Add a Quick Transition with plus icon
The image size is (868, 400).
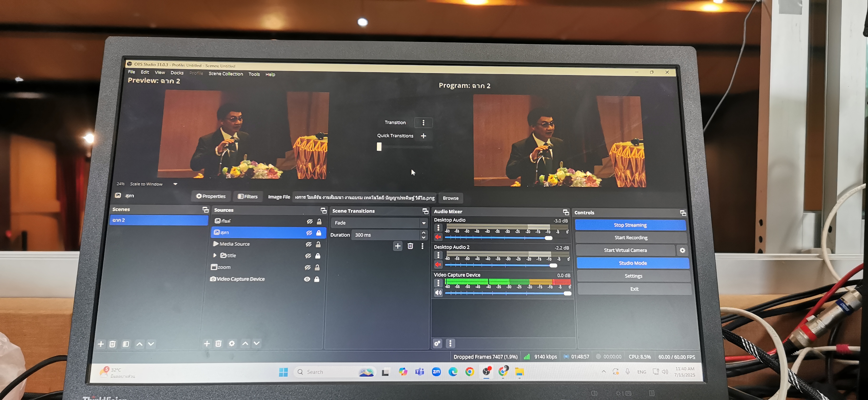point(424,136)
